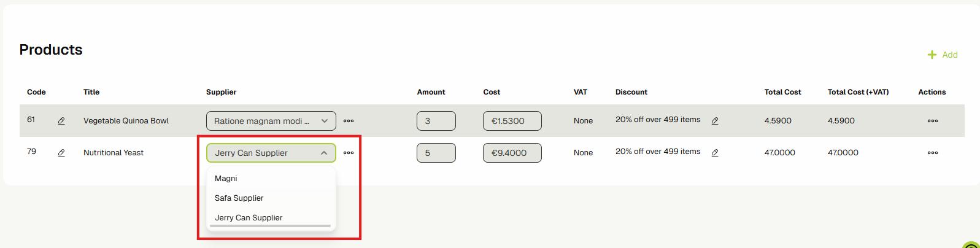Open actions menu for Vegetable Quinoa Bowl row
Screen dimensions: 980x248
933,121
